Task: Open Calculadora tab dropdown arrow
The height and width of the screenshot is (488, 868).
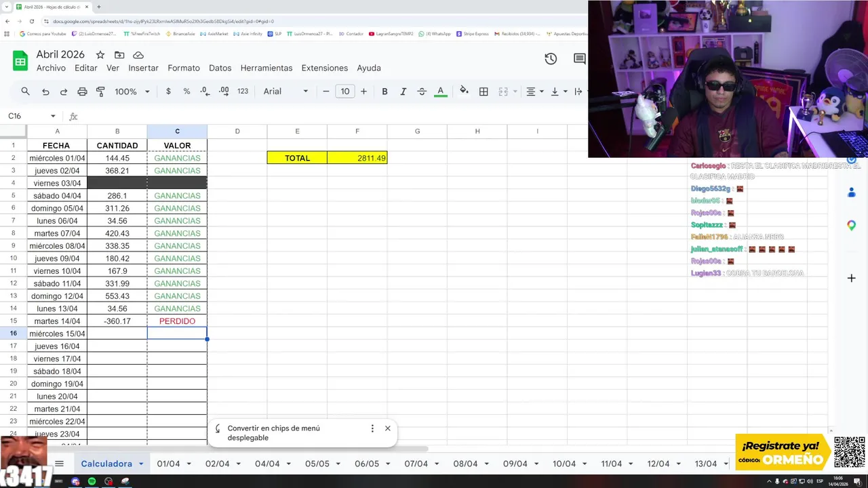Action: point(141,464)
